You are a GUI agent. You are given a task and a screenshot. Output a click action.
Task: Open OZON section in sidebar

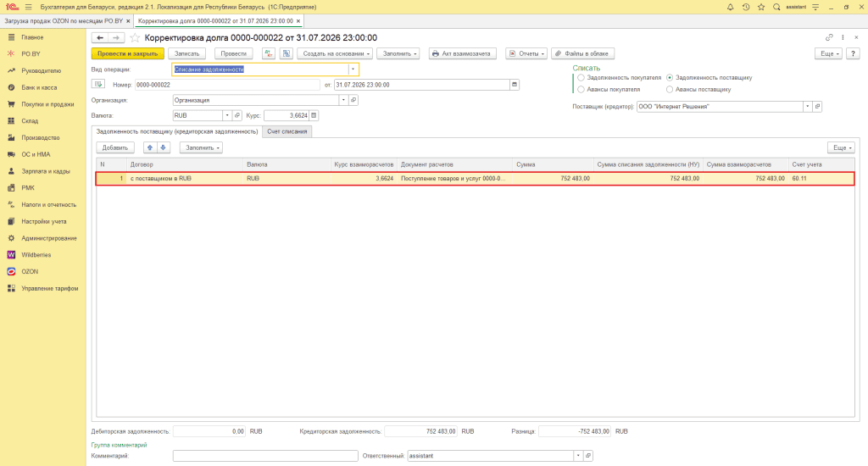(x=30, y=272)
